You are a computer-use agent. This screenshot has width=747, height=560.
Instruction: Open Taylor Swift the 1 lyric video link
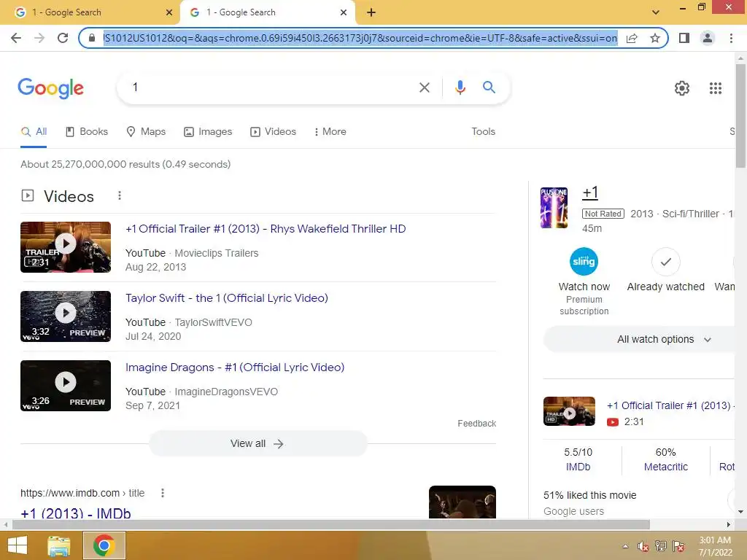click(x=227, y=298)
